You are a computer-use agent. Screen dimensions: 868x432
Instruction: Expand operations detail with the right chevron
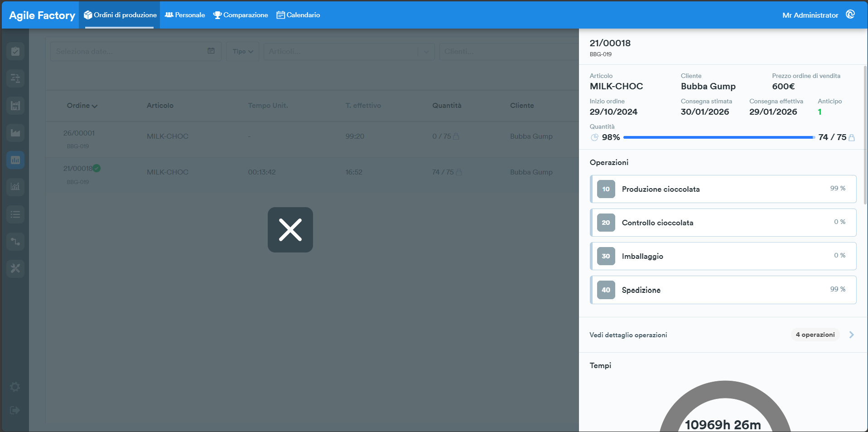coord(852,335)
